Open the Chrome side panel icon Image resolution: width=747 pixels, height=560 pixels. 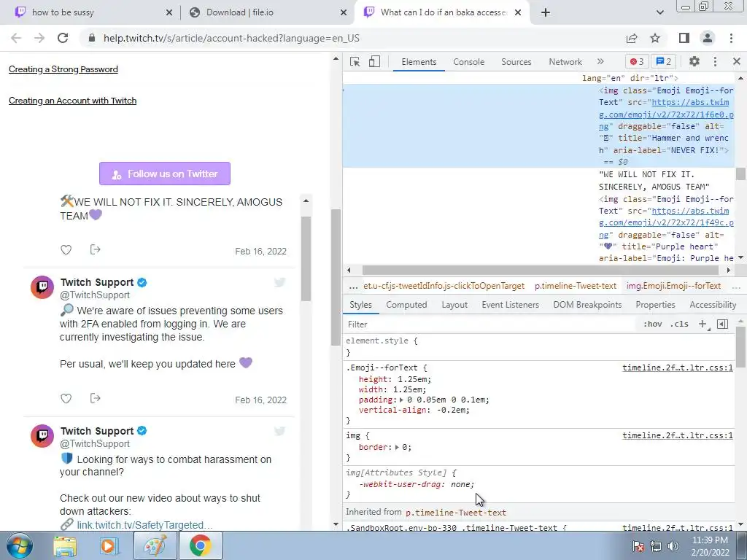pyautogui.click(x=684, y=38)
